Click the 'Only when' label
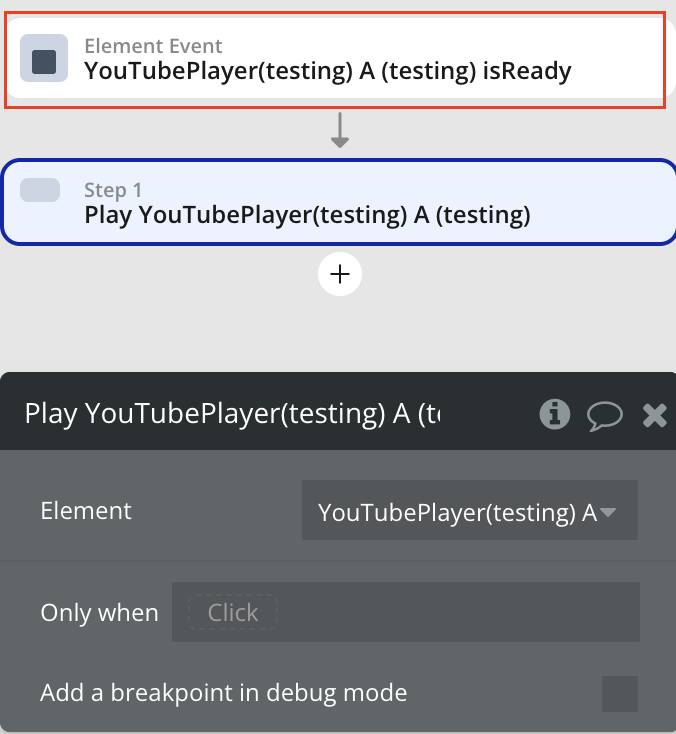This screenshot has width=676, height=734. tap(99, 612)
